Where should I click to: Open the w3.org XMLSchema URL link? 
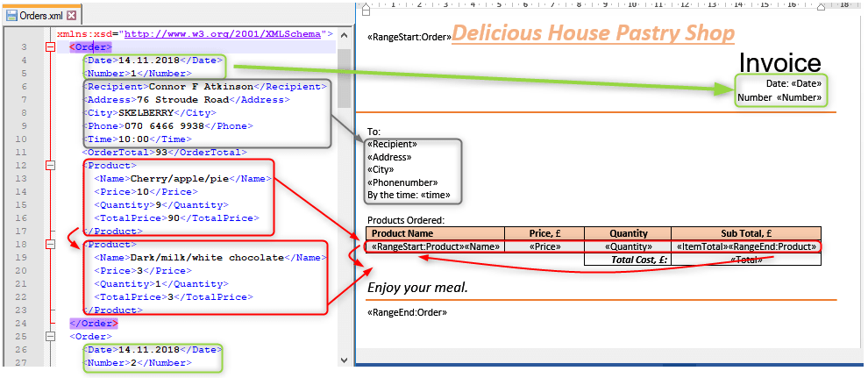pyautogui.click(x=223, y=33)
